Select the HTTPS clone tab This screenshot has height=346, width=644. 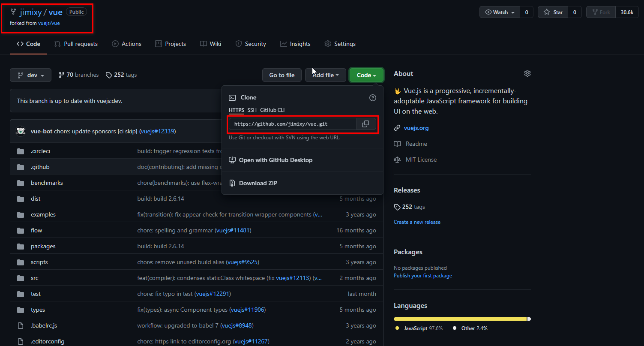click(x=236, y=110)
